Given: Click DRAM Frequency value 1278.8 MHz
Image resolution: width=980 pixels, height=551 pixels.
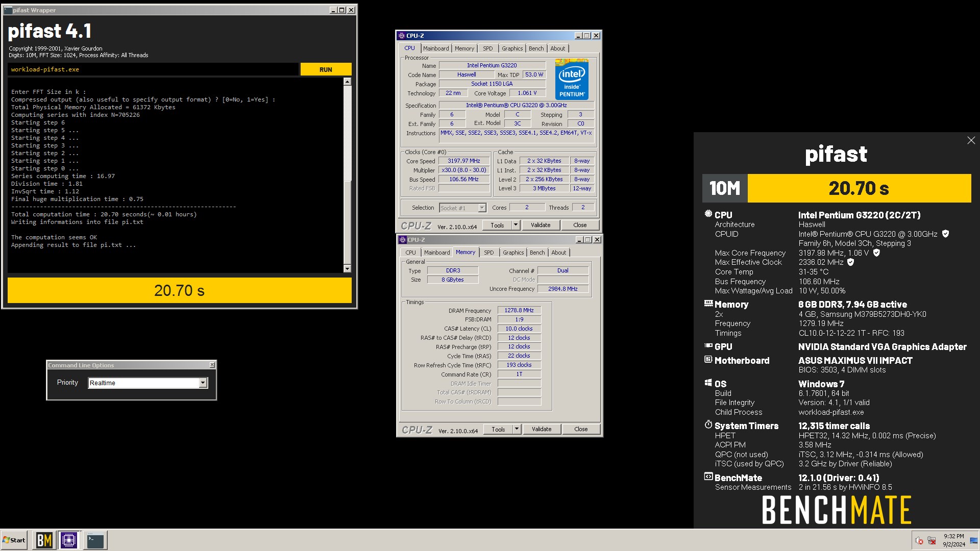Looking at the screenshot, I should click(x=519, y=310).
